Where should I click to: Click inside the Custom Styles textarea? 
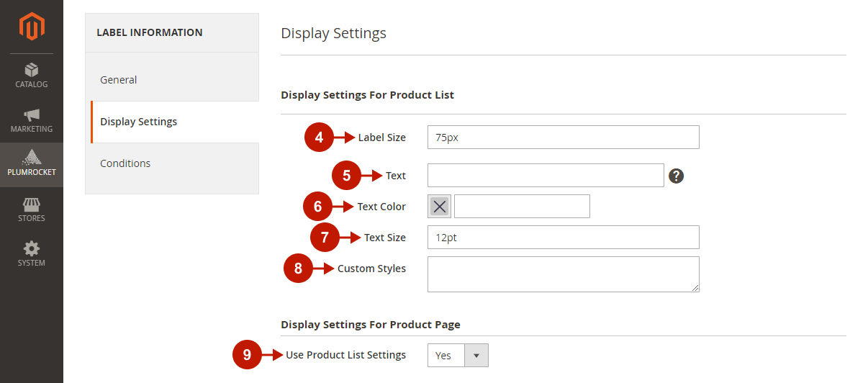pos(563,274)
